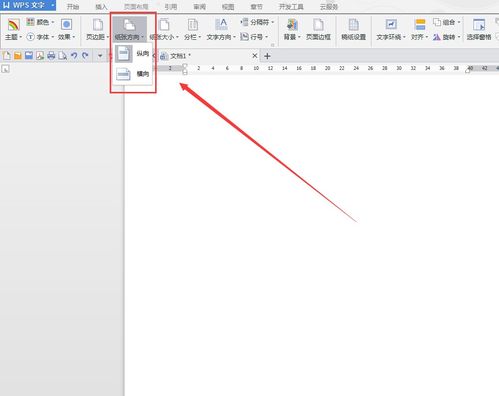The height and width of the screenshot is (396, 499).
Task: Click the save icon in quick toolbar
Action: [x=29, y=56]
